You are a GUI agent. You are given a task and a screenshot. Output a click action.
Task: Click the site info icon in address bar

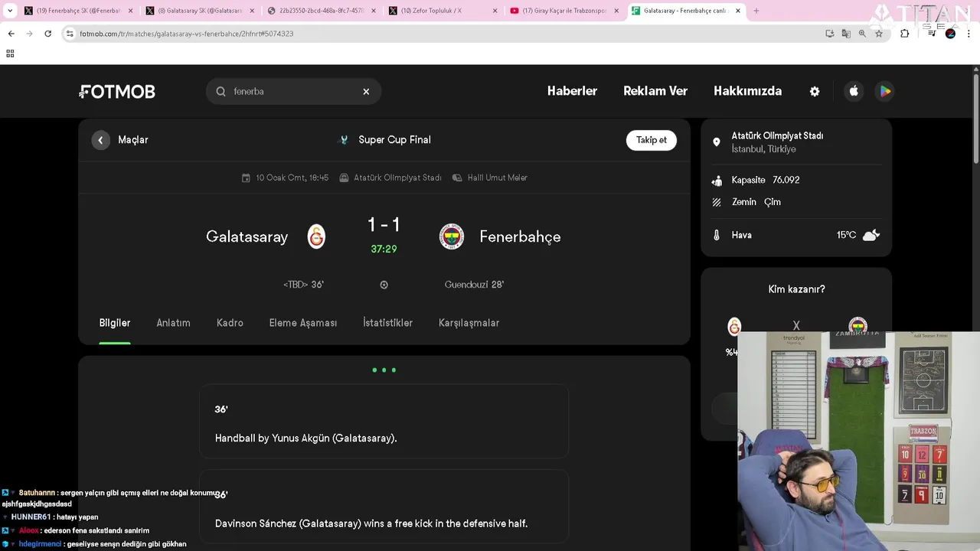(x=70, y=34)
